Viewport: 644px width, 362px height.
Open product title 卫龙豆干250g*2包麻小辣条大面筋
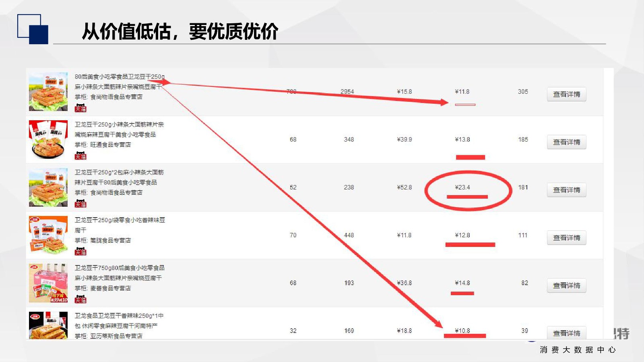pyautogui.click(x=119, y=172)
